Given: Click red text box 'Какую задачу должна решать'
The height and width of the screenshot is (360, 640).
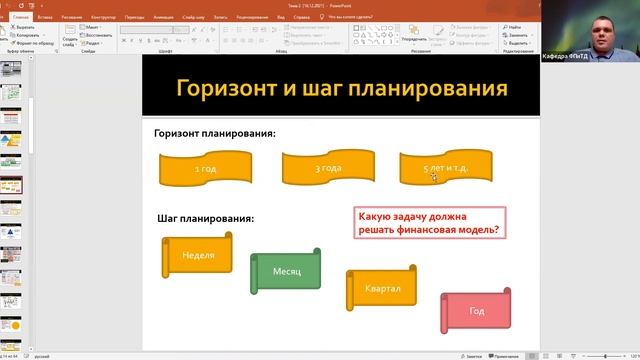Looking at the screenshot, I should pyautogui.click(x=429, y=223).
